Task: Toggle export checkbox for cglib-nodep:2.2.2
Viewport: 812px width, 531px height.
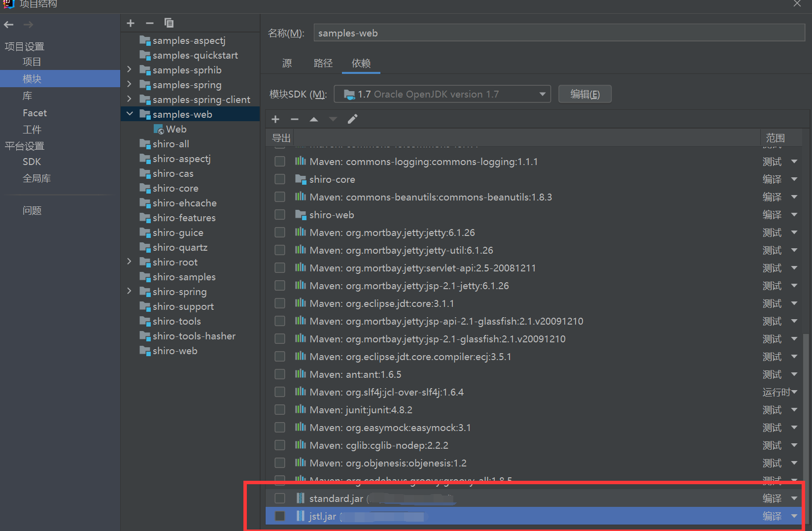Action: click(x=280, y=445)
